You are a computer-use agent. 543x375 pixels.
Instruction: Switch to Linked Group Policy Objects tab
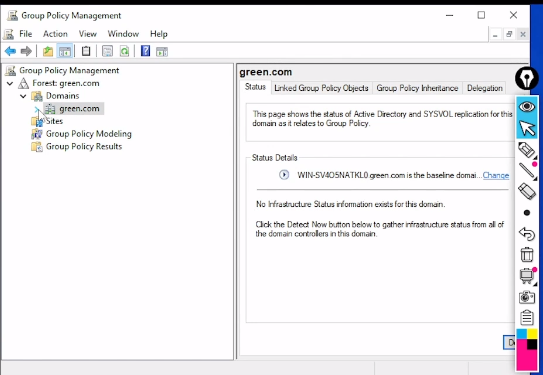(x=321, y=88)
